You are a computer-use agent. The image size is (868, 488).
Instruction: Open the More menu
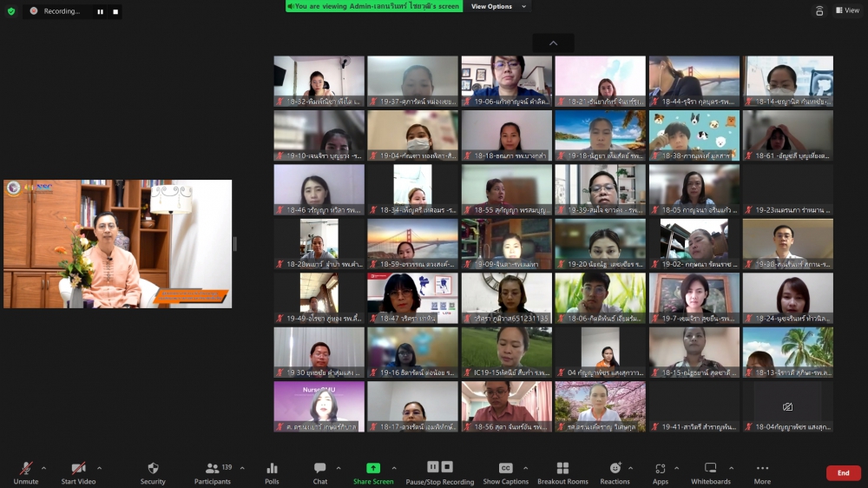coord(762,469)
